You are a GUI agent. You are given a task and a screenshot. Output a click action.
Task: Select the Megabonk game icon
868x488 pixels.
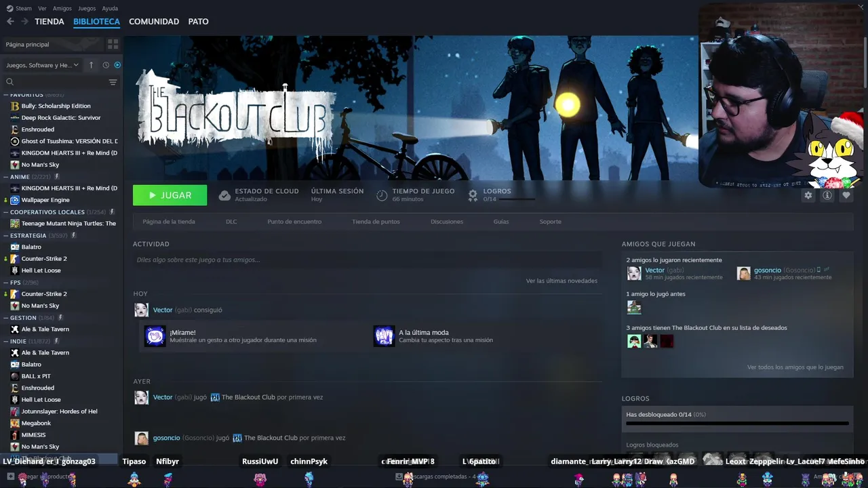pos(15,423)
